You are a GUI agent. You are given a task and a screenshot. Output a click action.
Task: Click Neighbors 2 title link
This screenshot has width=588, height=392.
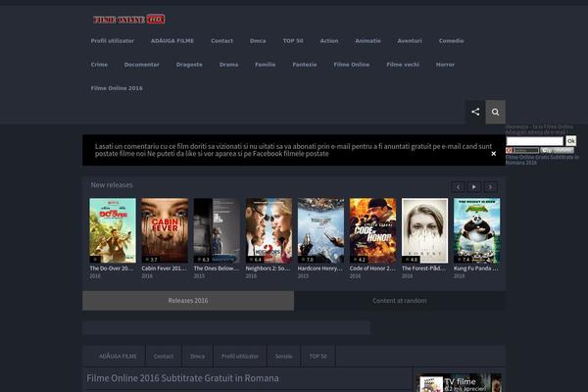tap(268, 269)
